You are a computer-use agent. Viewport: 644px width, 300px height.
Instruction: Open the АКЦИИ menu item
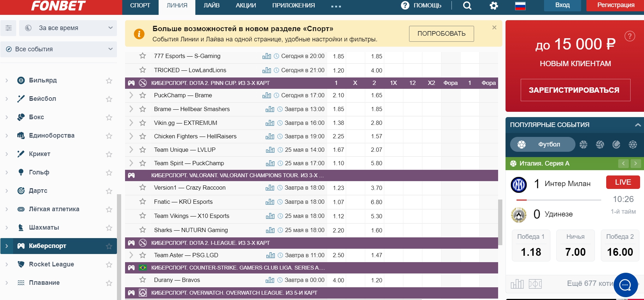pos(246,6)
